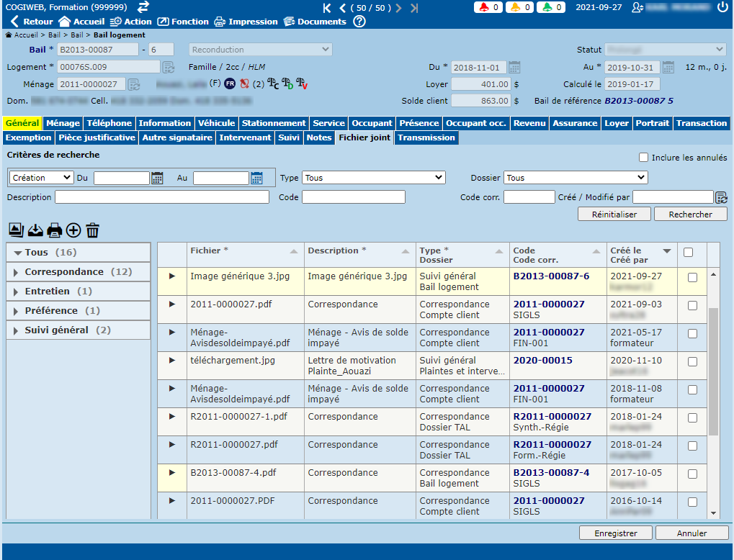This screenshot has height=560, width=734.
Task: Click the power logout icon
Action: click(x=722, y=7)
